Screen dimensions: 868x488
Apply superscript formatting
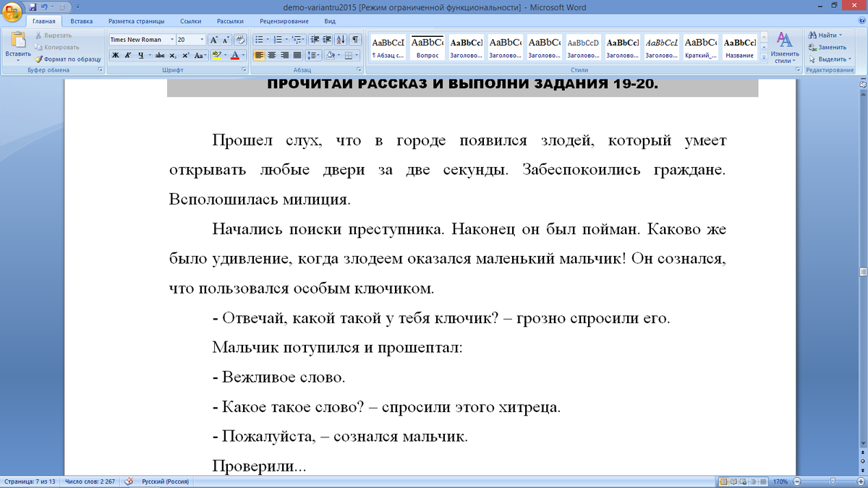point(185,55)
